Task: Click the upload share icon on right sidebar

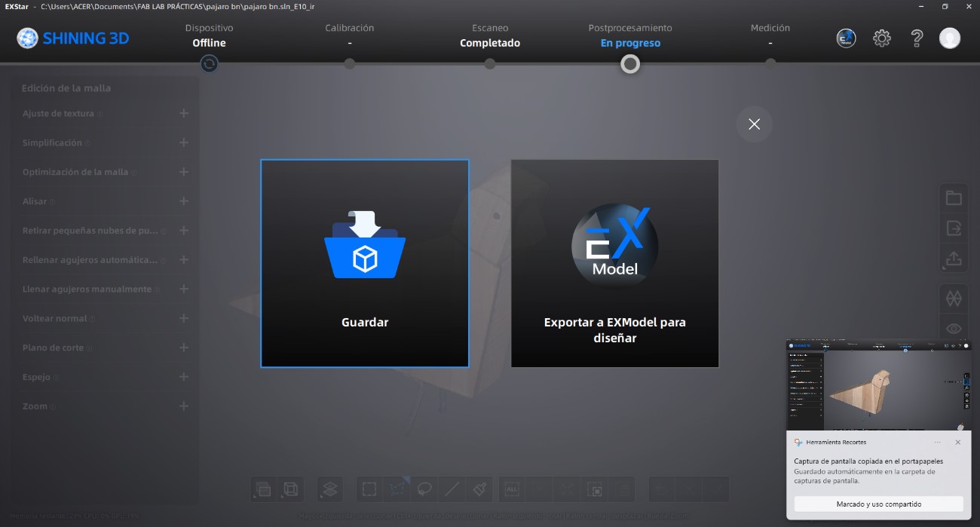Action: (954, 259)
